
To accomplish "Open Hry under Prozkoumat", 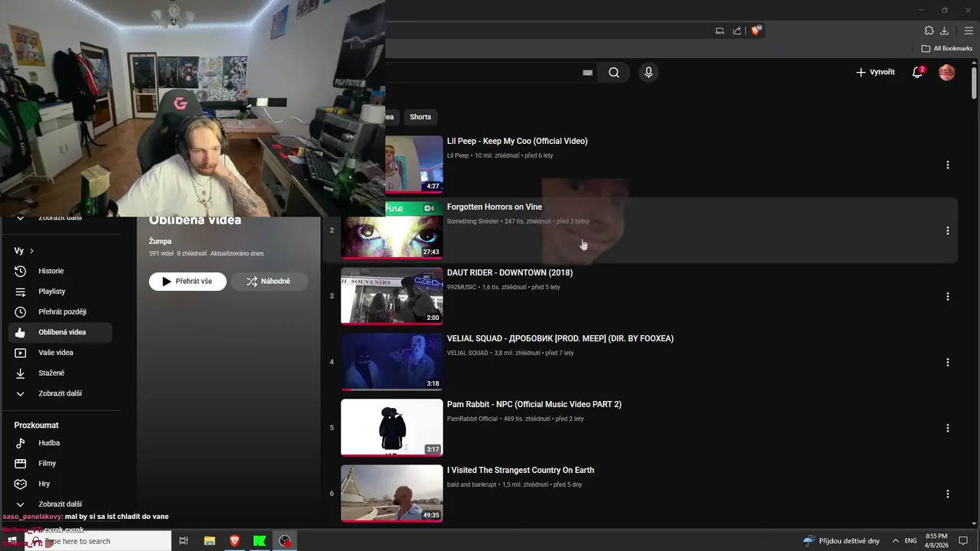I will click(60, 484).
